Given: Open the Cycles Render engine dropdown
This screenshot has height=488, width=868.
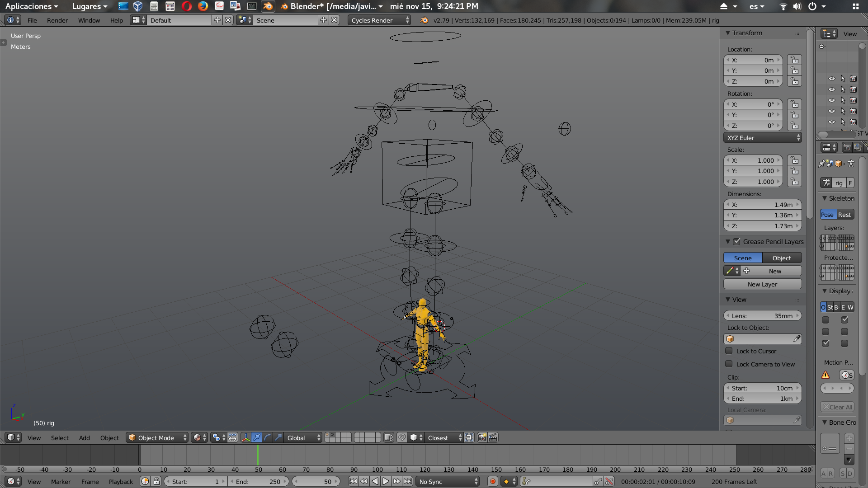Looking at the screenshot, I should tap(379, 20).
